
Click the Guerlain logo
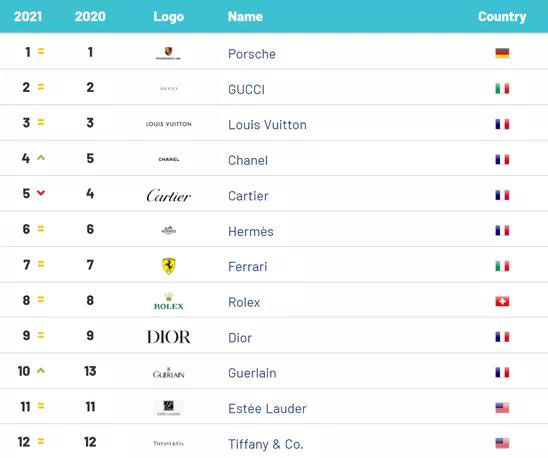pos(168,373)
